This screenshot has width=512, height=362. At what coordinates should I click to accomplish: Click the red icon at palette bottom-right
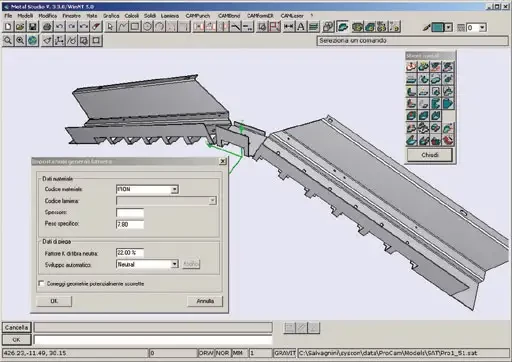pyautogui.click(x=448, y=141)
